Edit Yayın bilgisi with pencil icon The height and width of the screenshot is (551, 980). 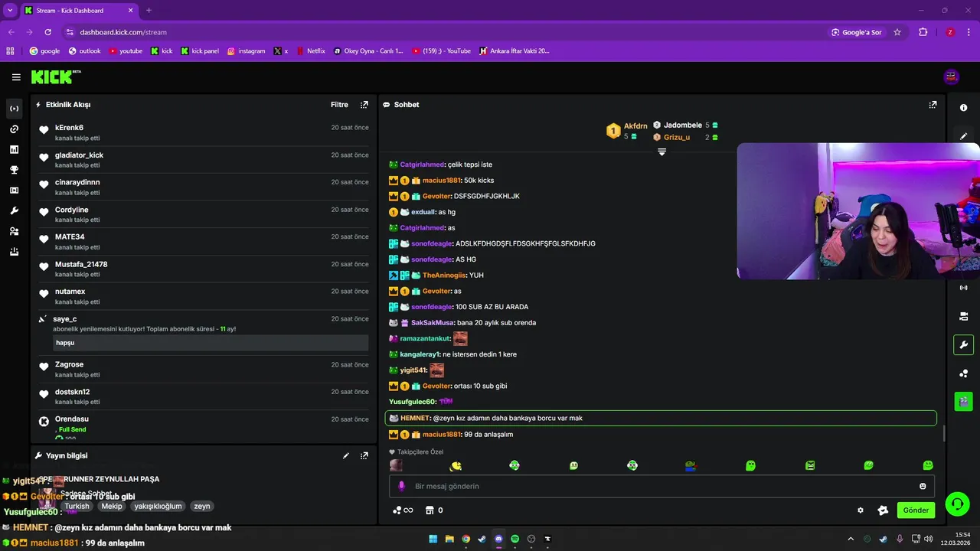click(346, 455)
